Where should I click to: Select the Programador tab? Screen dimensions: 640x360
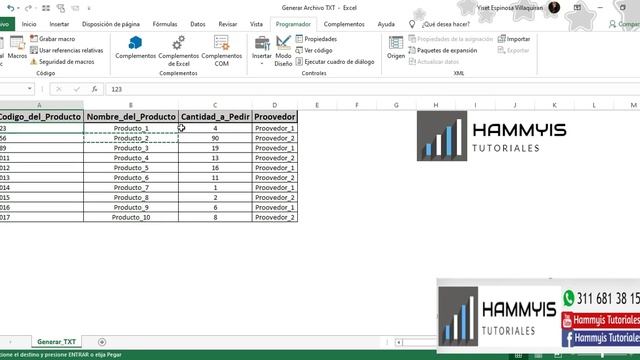tap(293, 24)
